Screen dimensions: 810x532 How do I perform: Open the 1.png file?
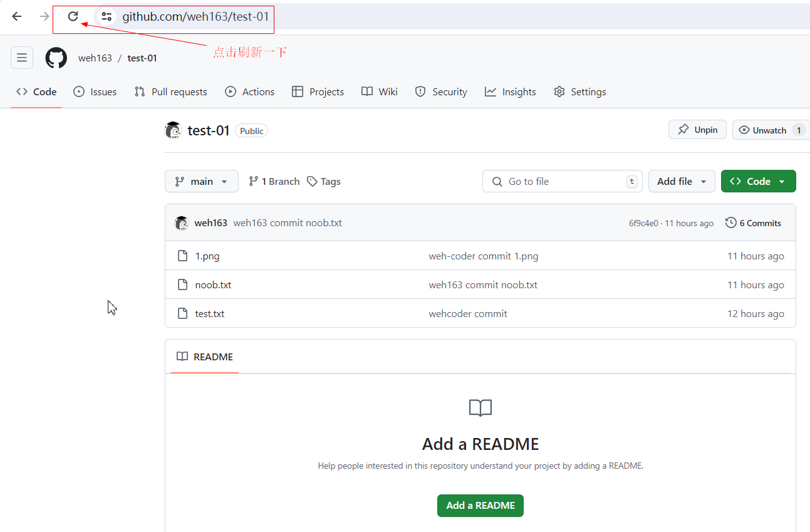pos(207,256)
